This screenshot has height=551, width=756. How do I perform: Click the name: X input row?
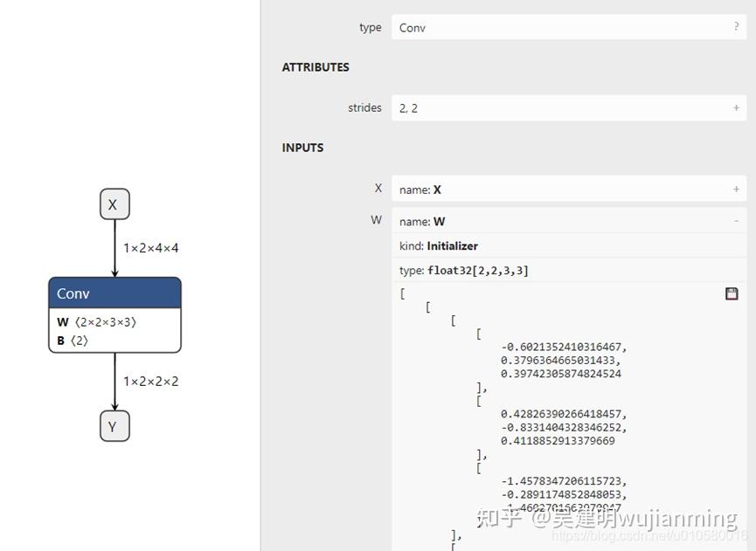[524, 189]
